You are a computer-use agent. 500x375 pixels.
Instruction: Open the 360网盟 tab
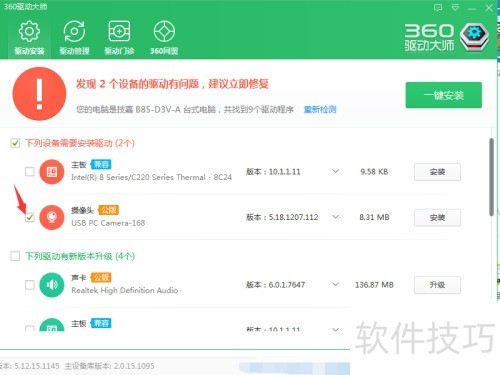point(164,37)
